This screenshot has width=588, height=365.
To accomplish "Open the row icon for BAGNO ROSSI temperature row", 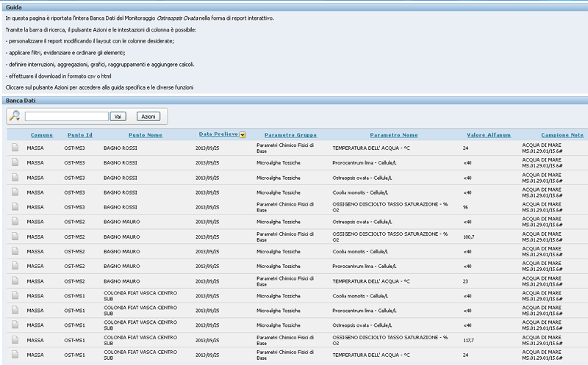I will pos(15,148).
